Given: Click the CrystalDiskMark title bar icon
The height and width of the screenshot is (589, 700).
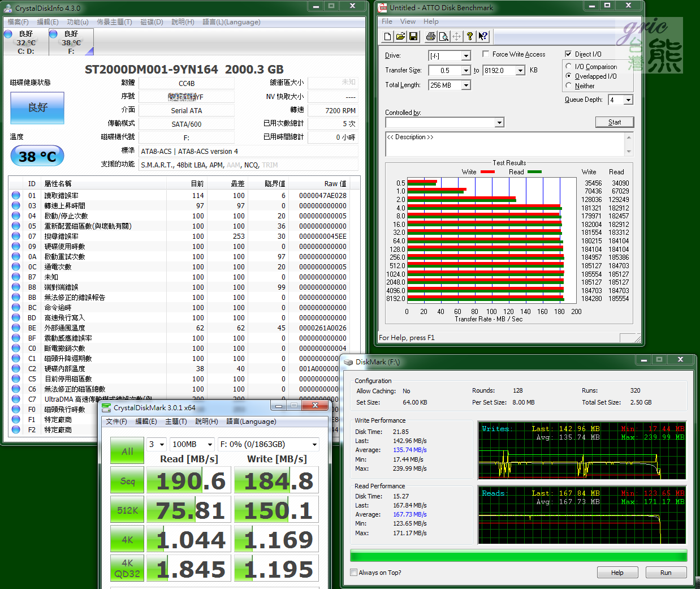Looking at the screenshot, I should (106, 407).
